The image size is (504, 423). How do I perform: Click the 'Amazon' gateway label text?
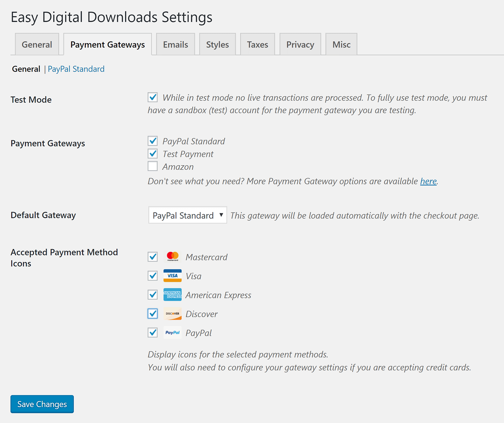(178, 167)
